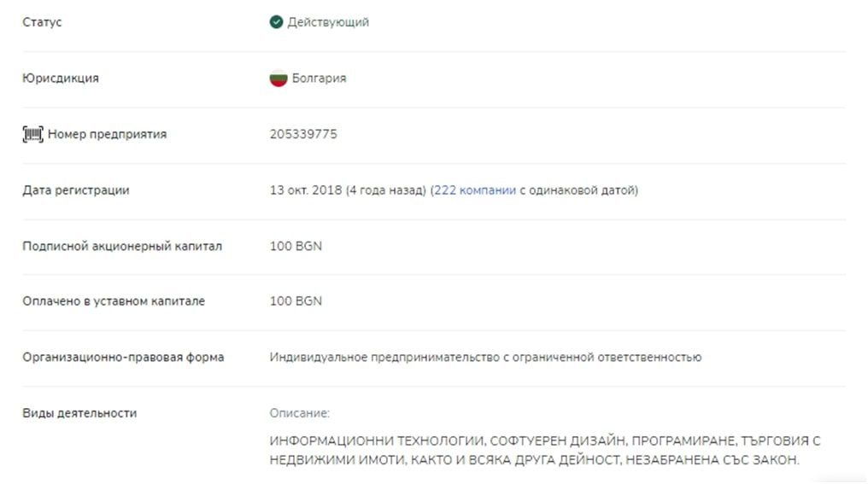The image size is (868, 484).
Task: Click the "Действующий" status text
Action: (328, 22)
